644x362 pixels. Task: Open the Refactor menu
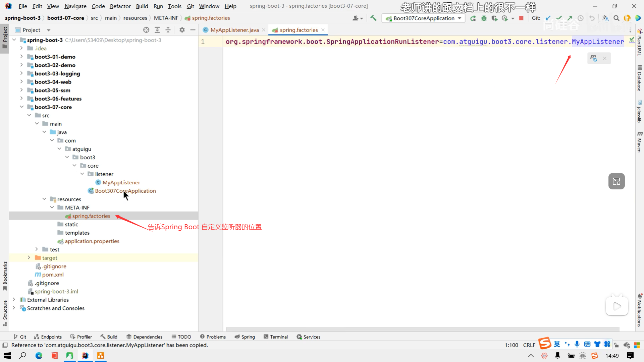(120, 6)
